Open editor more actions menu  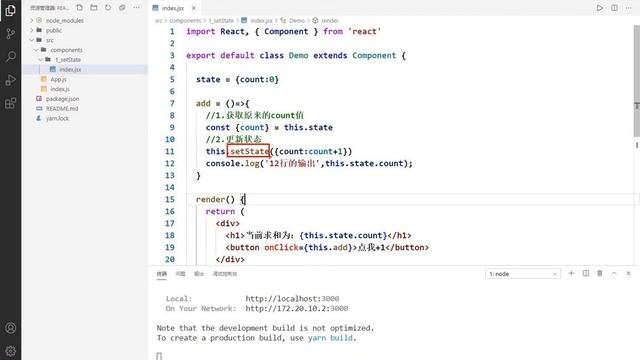(629, 8)
